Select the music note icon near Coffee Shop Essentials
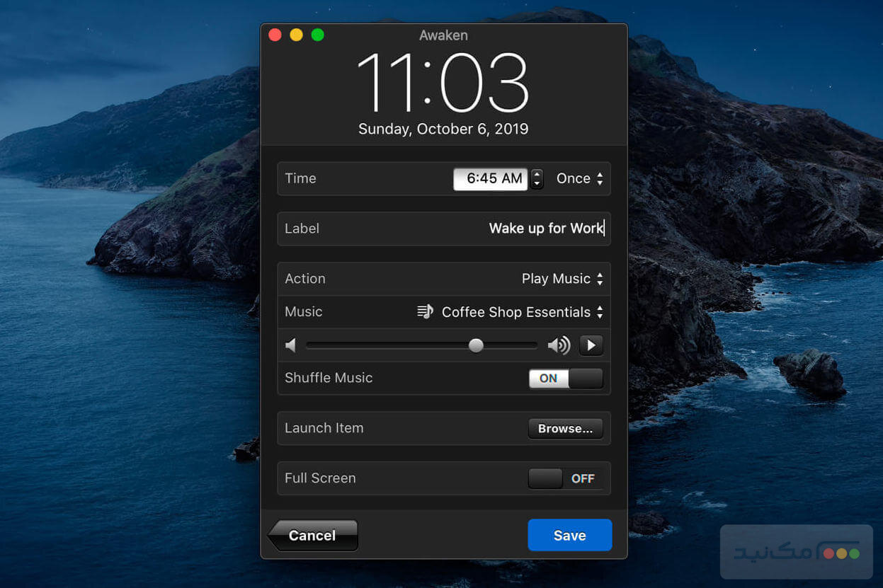 [425, 311]
